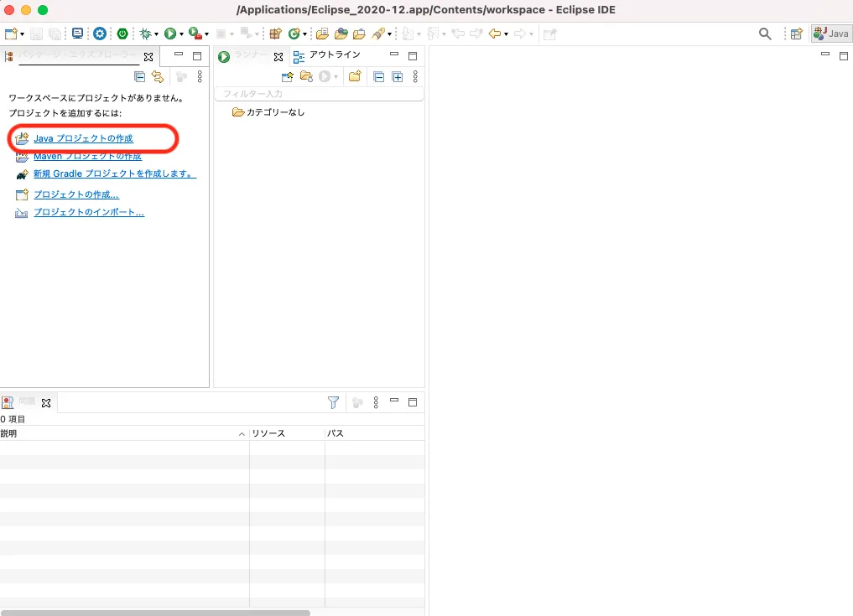Click the new category folder icon in Runner
Viewport: 853px width, 616px height.
tap(355, 76)
